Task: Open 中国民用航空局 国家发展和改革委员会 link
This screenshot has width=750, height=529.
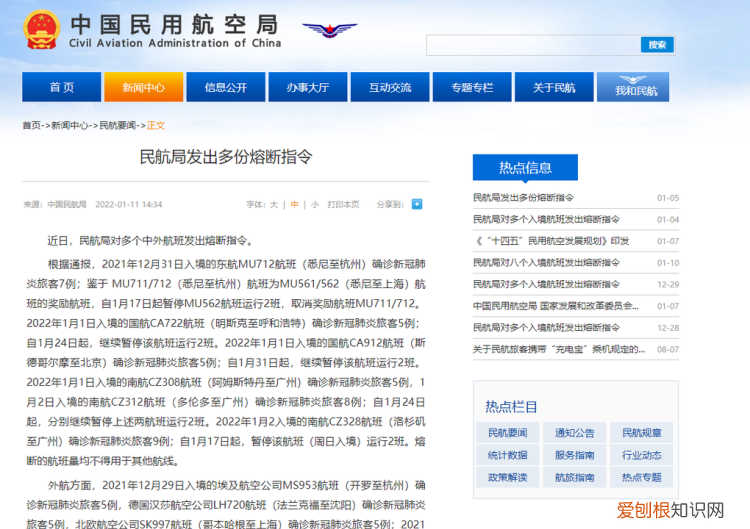Action: (x=556, y=306)
